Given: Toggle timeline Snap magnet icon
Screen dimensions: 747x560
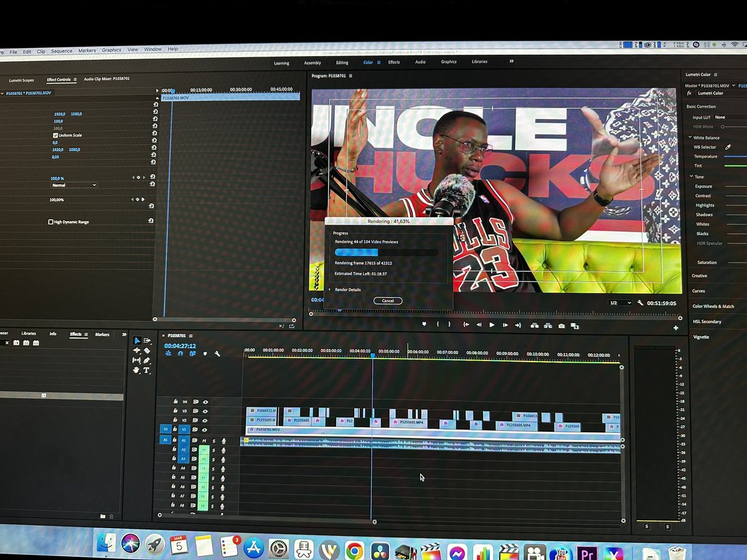Looking at the screenshot, I should pos(181,353).
